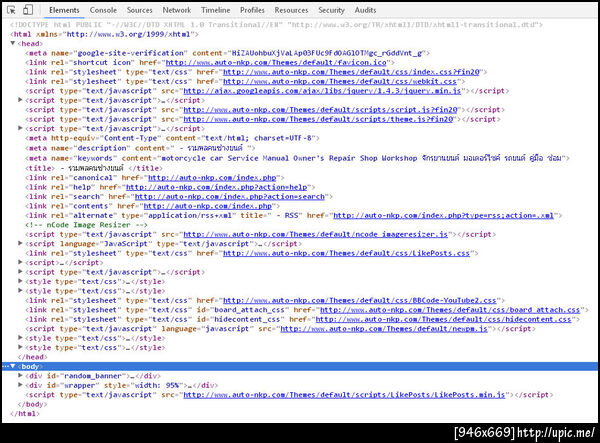Open the webkit.css stylesheet link
Screen dimensions: 600x443
click(x=340, y=81)
